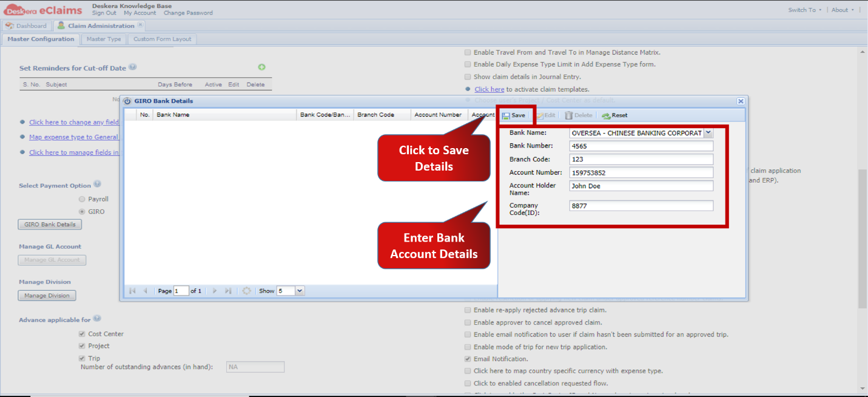Viewport: 868px width, 397px height.
Task: Click the Reset button with green arrows
Action: [x=614, y=115]
